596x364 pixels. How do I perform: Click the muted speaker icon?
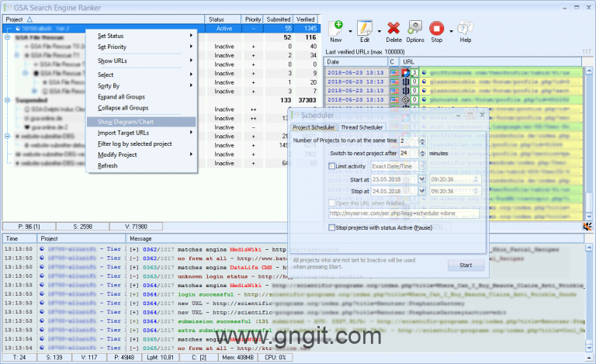coord(587,227)
